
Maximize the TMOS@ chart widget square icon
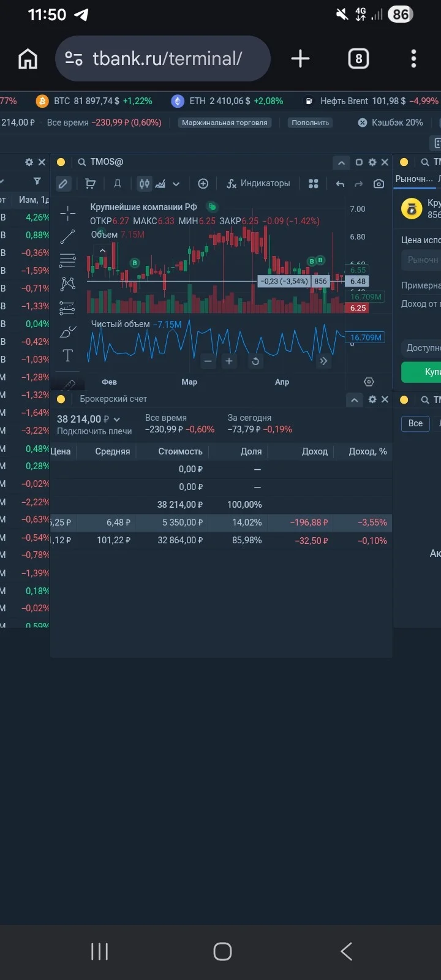coord(359,162)
